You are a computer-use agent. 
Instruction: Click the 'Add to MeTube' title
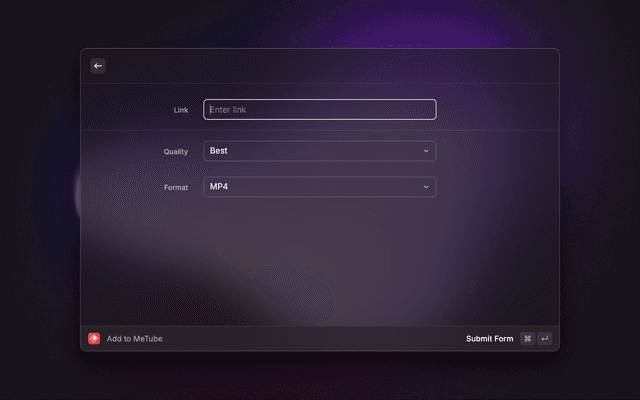click(134, 339)
